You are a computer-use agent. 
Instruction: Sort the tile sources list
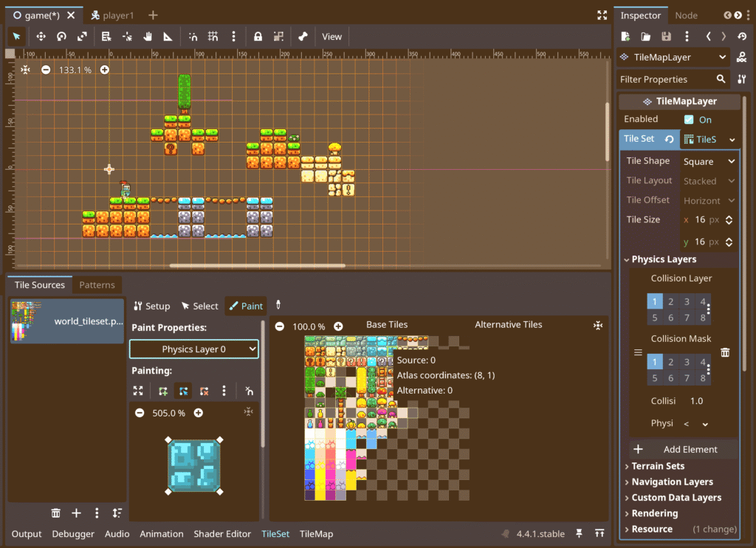[x=117, y=513]
